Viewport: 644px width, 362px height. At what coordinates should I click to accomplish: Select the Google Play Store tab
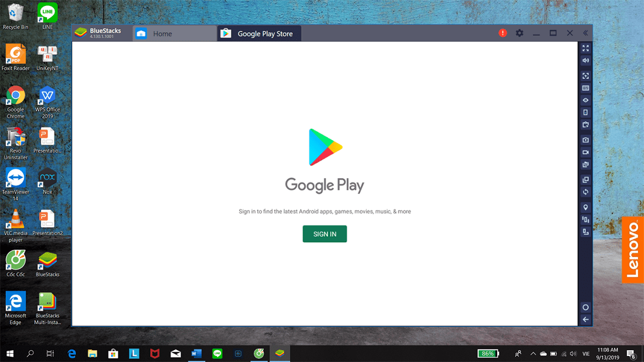259,34
